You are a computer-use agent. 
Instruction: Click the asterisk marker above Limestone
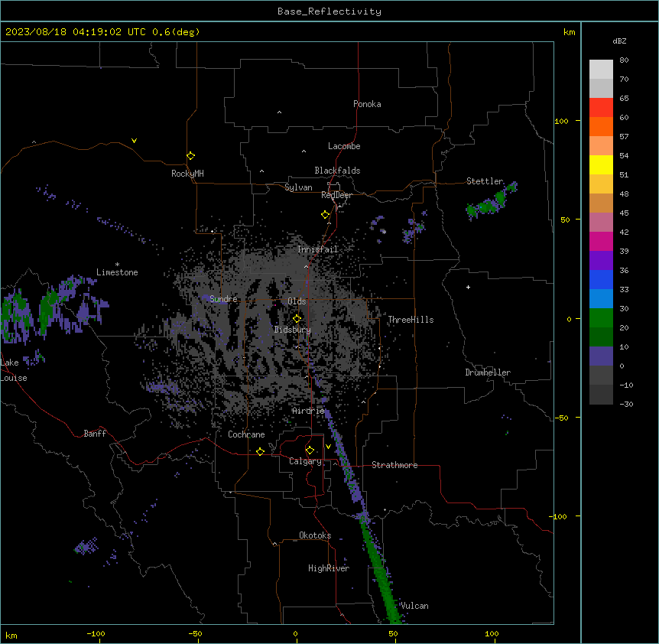tap(117, 265)
